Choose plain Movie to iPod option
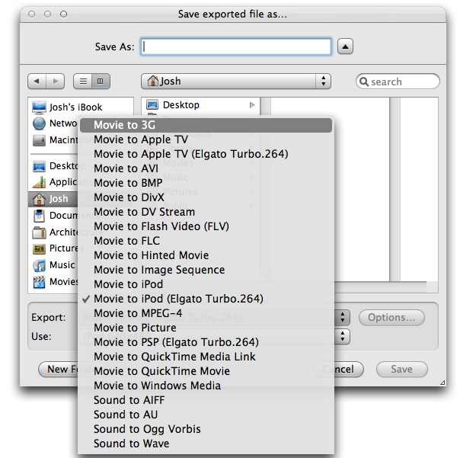The image size is (476, 458). pos(206,284)
